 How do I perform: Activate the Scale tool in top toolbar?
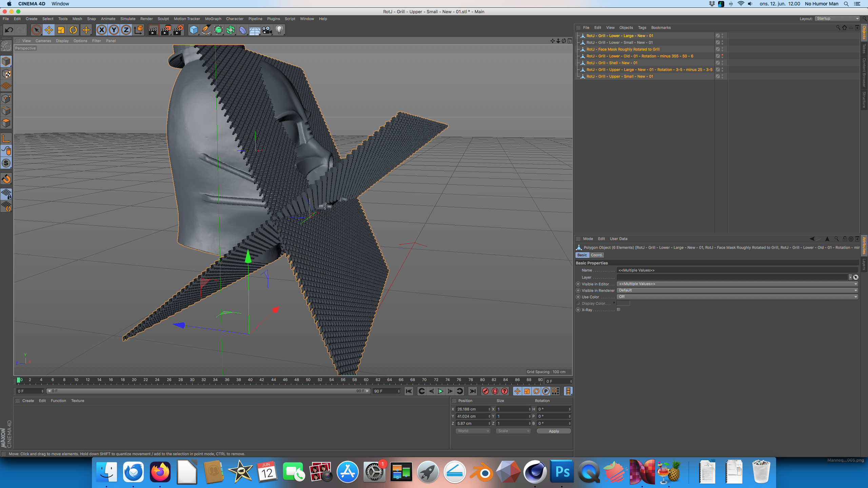(61, 30)
